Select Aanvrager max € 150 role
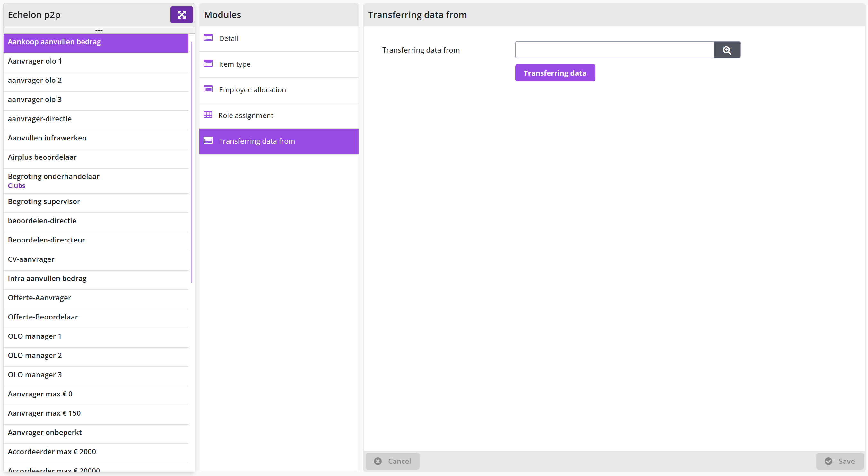This screenshot has height=476, width=868. click(96, 413)
